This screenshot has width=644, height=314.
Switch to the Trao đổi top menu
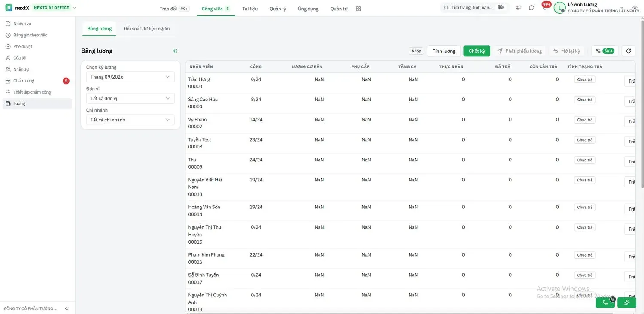(x=174, y=9)
